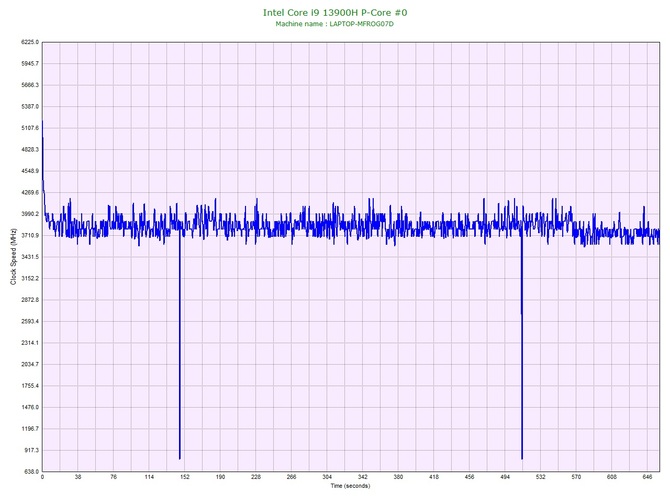Viewport: 670px width, 503px height.
Task: Click the y-axis value 5387.0
Action: 30,106
